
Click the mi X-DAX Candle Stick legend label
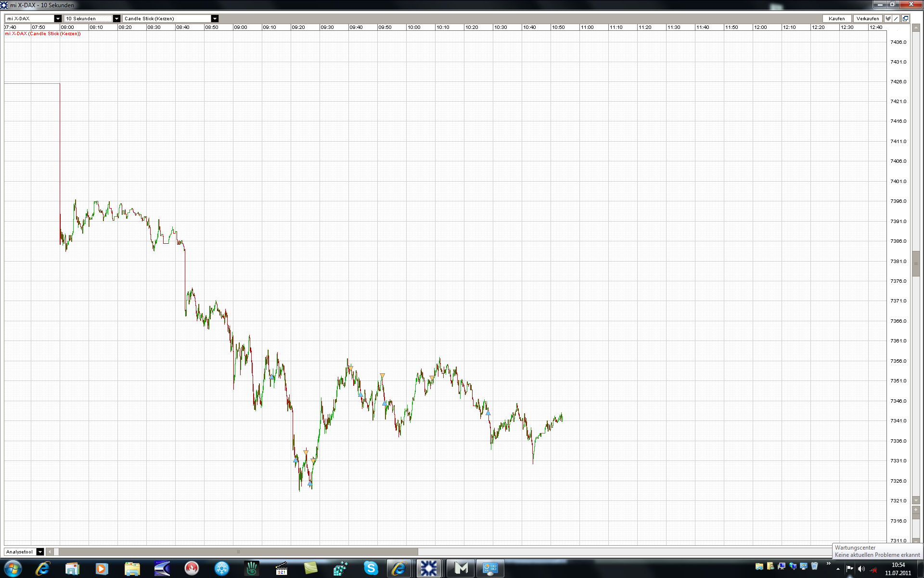pyautogui.click(x=43, y=34)
